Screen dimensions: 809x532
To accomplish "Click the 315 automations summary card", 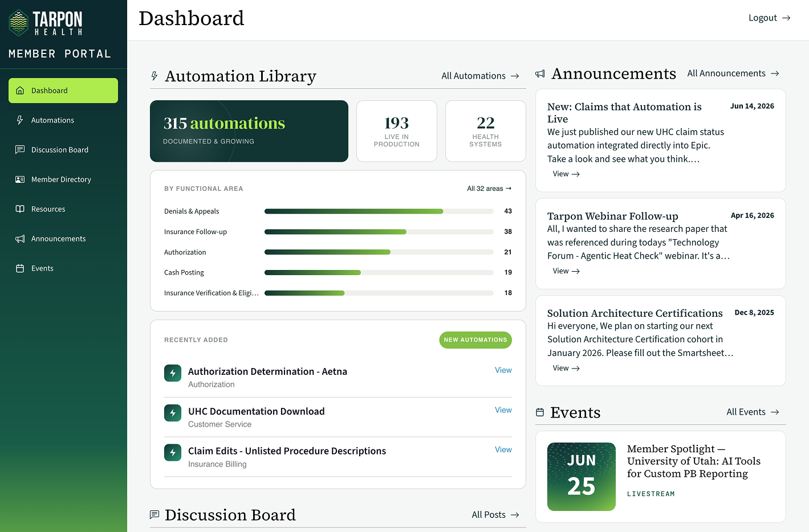I will pos(249,131).
